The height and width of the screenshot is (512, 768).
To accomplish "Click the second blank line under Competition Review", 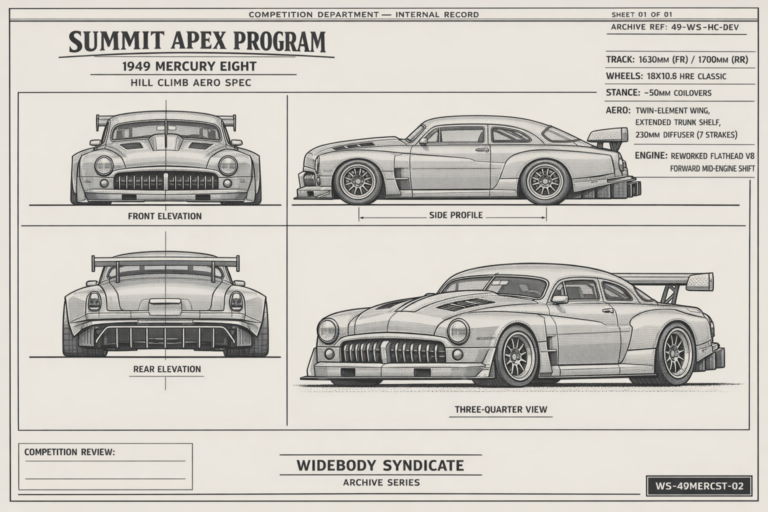I will pyautogui.click(x=105, y=479).
